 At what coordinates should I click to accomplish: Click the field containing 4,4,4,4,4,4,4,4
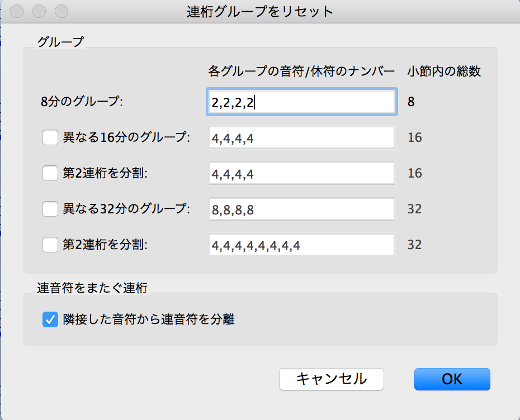pyautogui.click(x=302, y=245)
